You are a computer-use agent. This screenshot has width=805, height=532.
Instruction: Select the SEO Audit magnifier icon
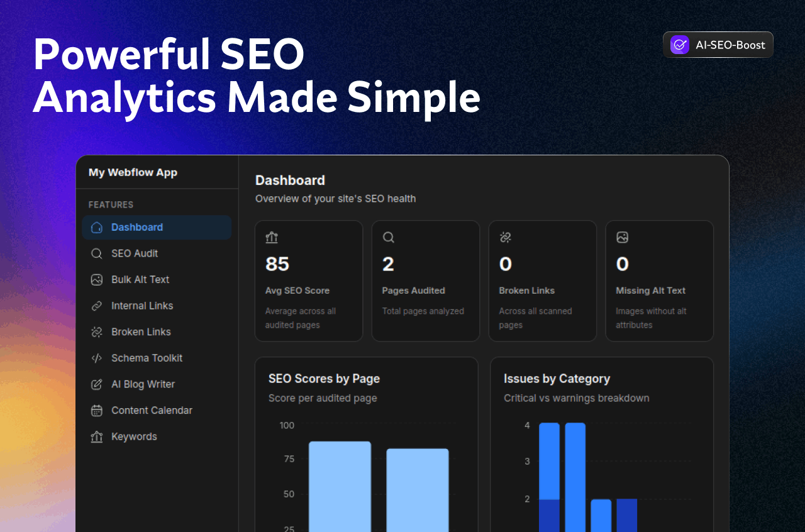97,253
